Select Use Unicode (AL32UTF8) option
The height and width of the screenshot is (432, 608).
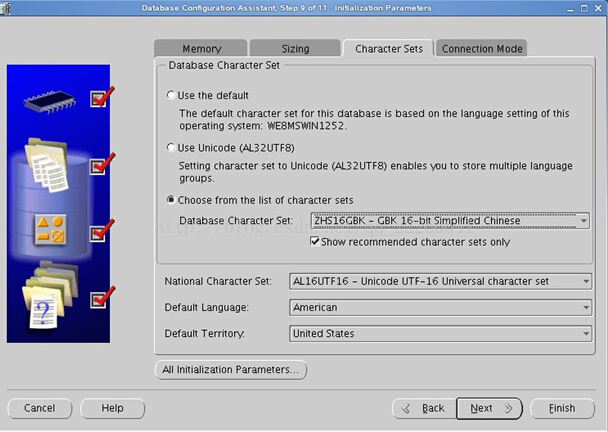[x=171, y=147]
